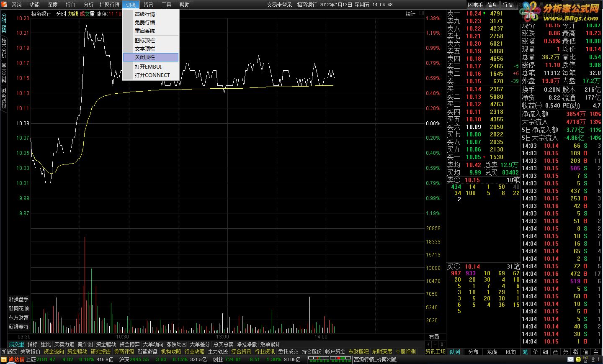603x364 pixels.
Task: Switch to 基本资料 sidebar tab
Action: 4,73
